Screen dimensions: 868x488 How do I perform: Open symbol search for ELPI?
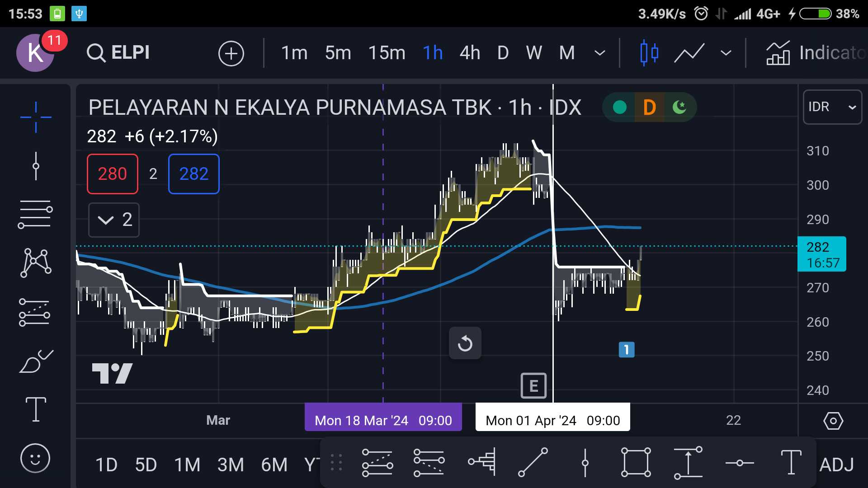118,52
